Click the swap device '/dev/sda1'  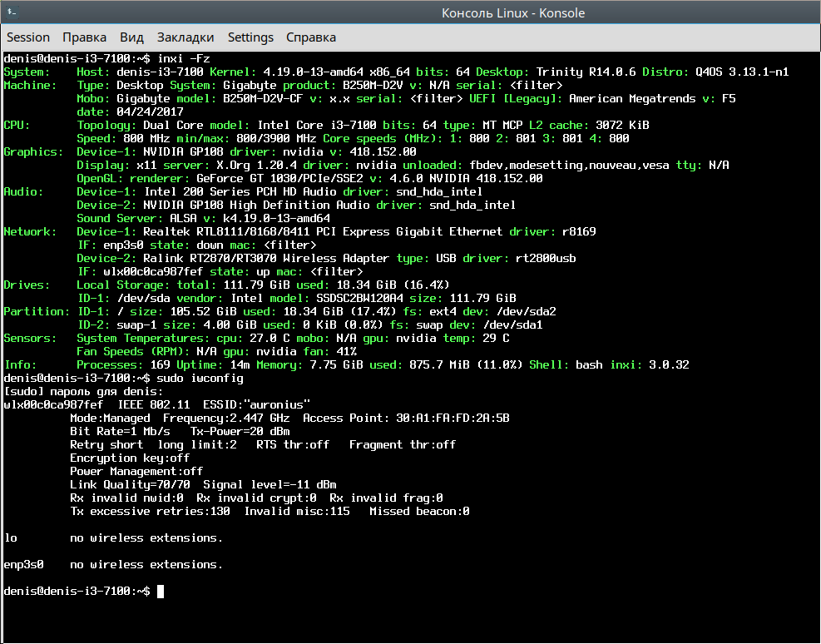[512, 325]
